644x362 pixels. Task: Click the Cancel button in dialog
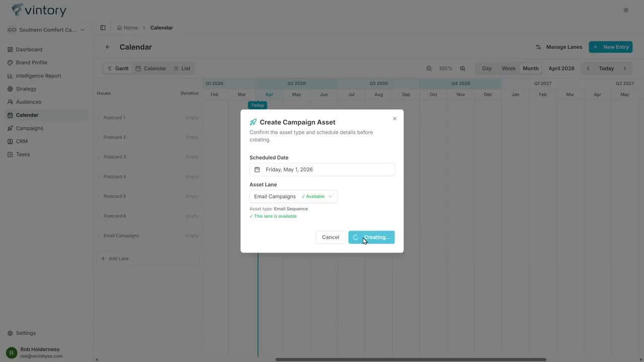pos(331,237)
